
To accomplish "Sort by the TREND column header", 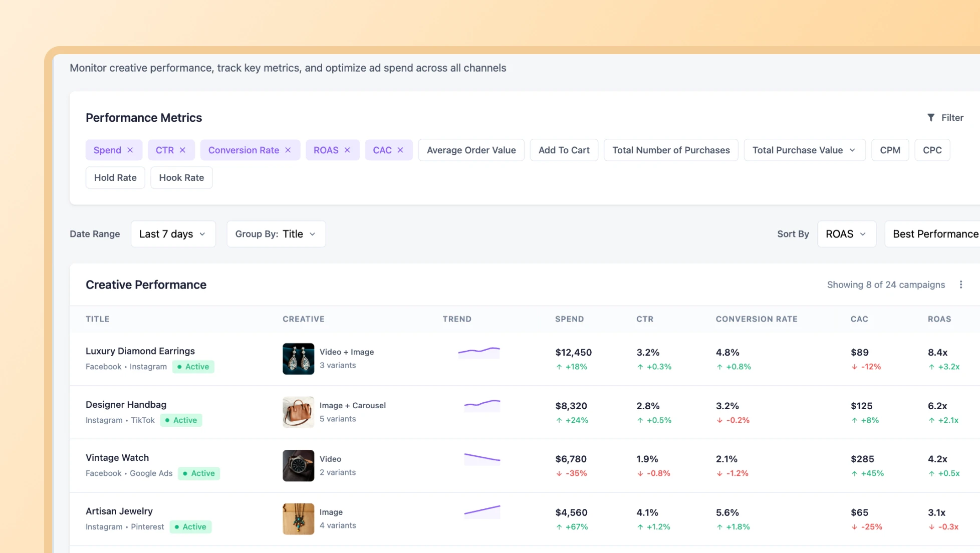I will [x=457, y=319].
